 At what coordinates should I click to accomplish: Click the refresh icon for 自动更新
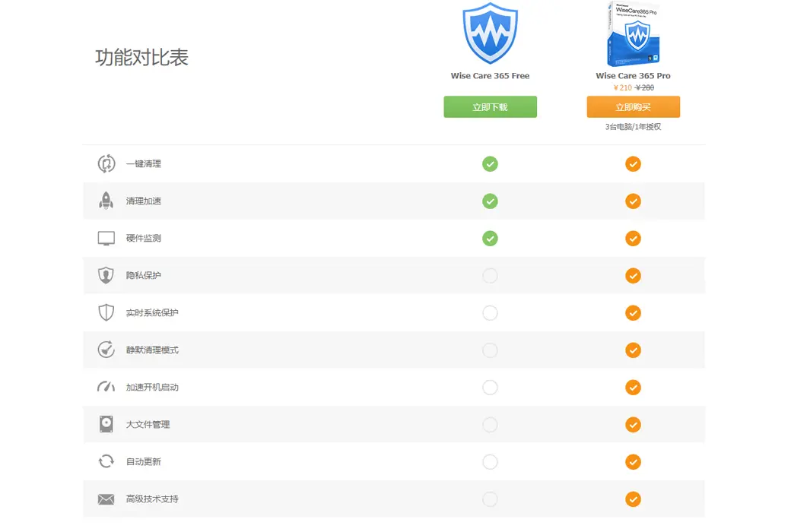tap(106, 461)
